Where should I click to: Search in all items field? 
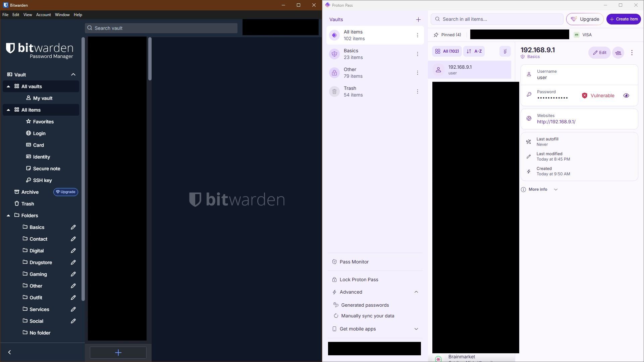click(x=497, y=19)
